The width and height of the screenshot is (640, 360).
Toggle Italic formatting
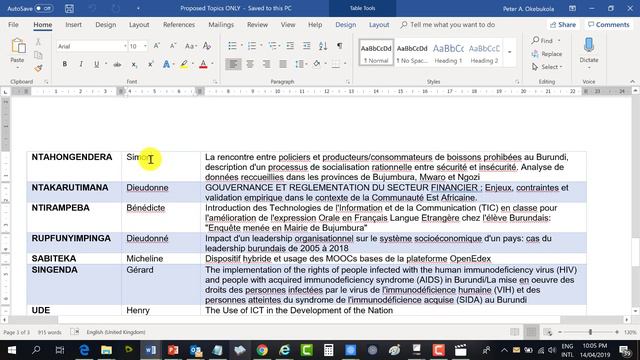click(81, 64)
